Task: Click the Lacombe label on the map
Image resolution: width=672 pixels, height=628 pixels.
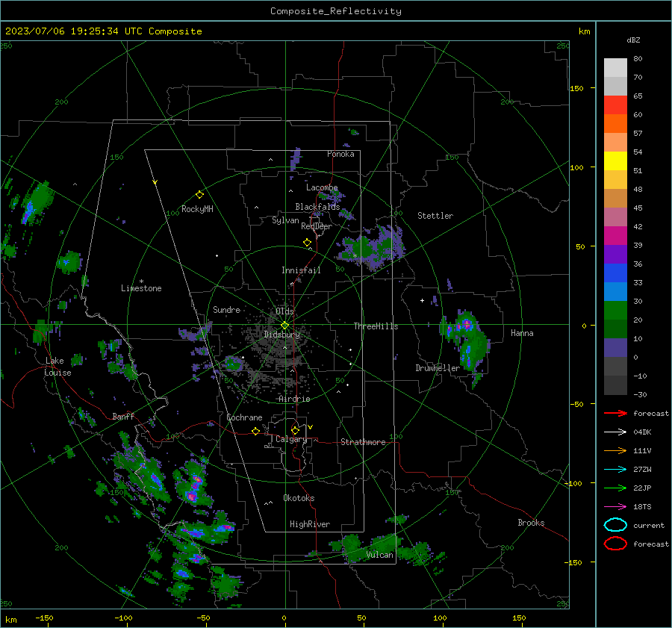Action: pos(322,187)
